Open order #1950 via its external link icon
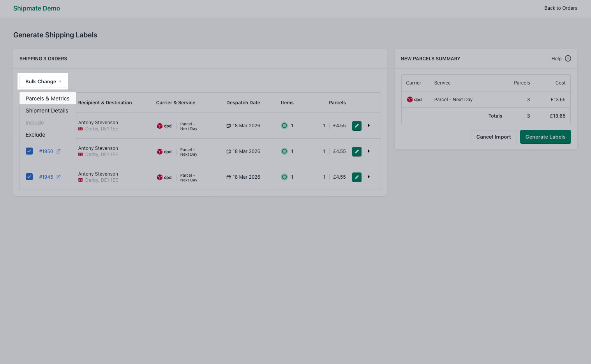Viewport: 591px width, 364px height. (x=58, y=151)
